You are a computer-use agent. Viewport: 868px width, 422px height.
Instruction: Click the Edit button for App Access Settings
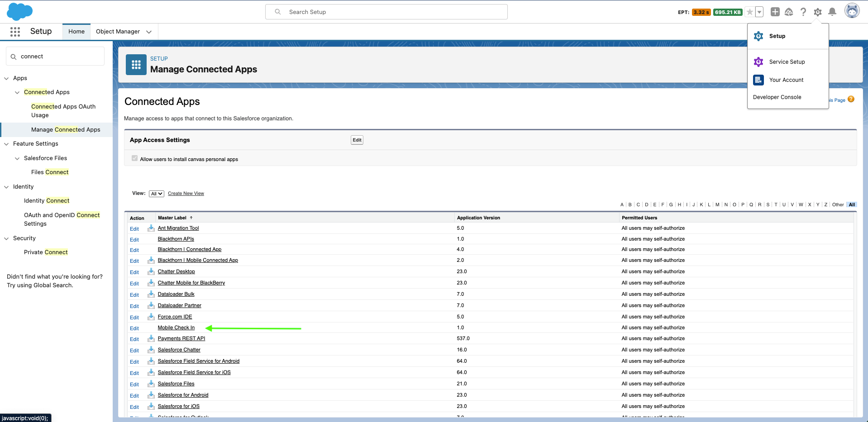click(x=357, y=140)
